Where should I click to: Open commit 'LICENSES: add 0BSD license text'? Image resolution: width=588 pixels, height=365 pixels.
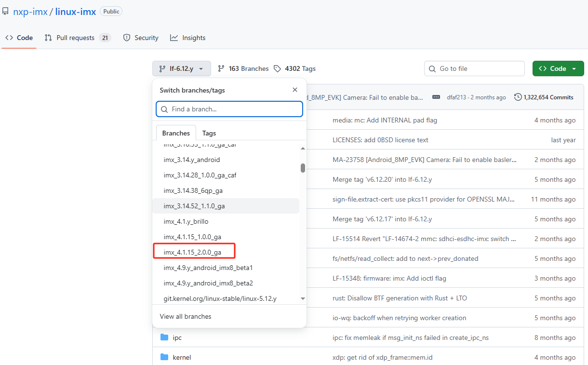380,140
